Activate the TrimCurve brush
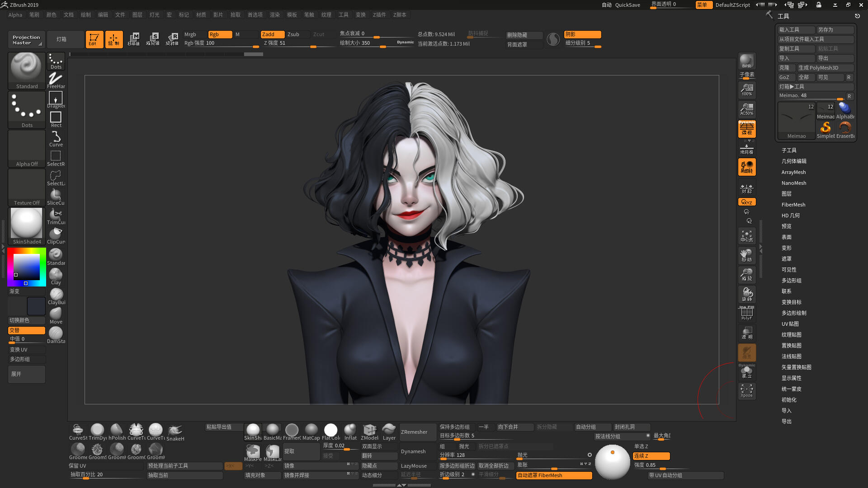Image resolution: width=868 pixels, height=488 pixels. 56,216
